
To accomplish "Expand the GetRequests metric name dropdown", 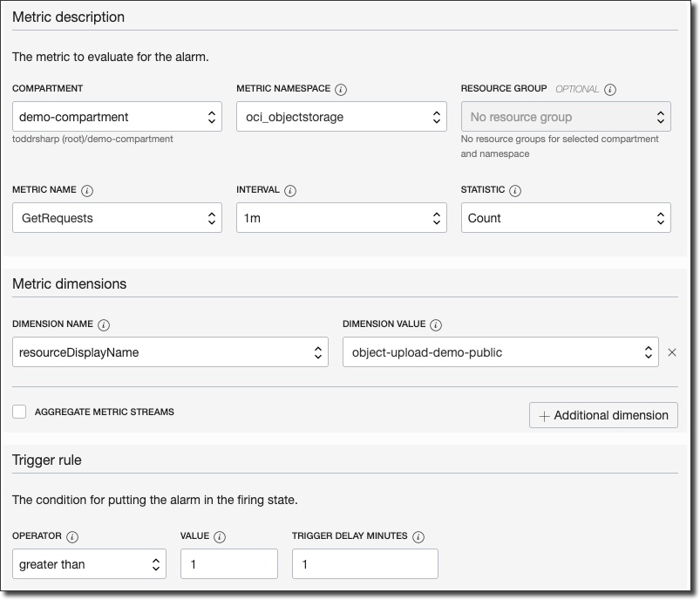I will pos(117,218).
